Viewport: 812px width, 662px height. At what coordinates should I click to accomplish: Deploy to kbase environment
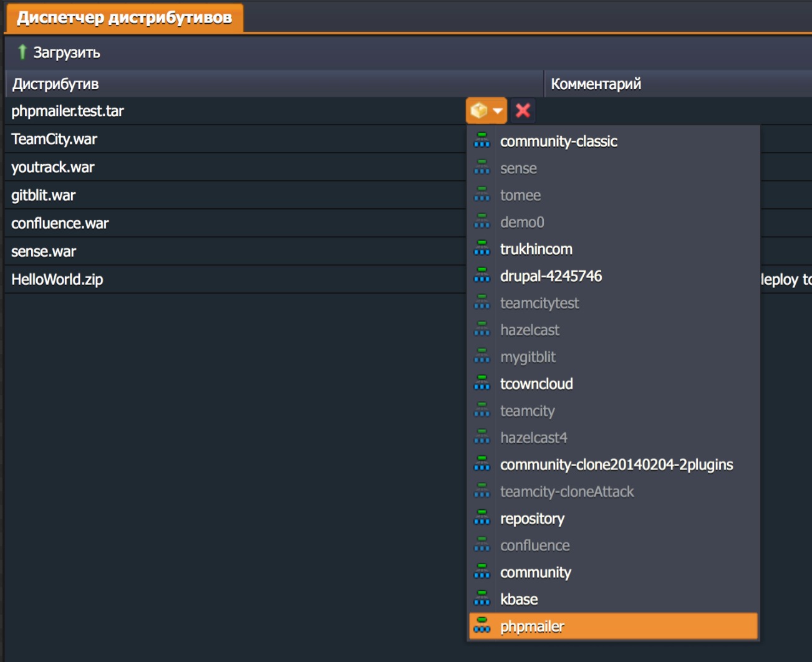614,599
